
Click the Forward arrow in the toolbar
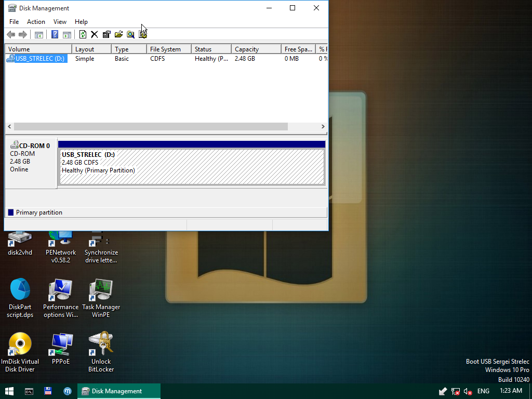point(23,34)
